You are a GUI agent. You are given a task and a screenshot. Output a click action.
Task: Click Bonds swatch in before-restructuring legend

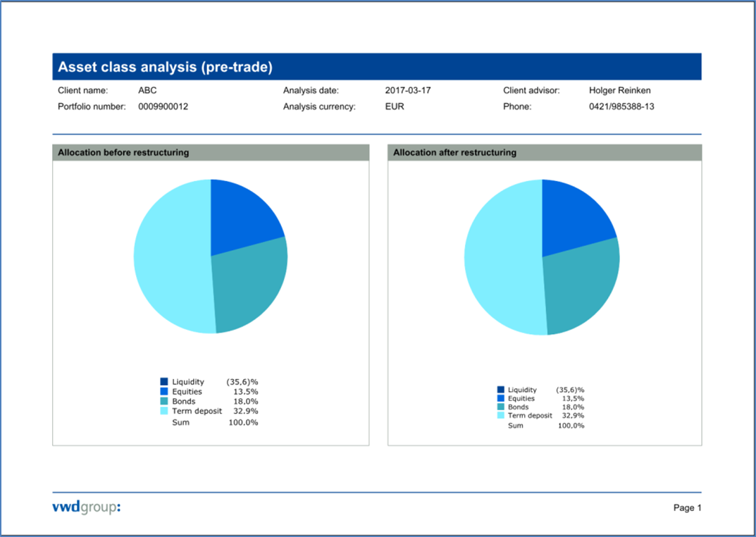click(x=164, y=402)
